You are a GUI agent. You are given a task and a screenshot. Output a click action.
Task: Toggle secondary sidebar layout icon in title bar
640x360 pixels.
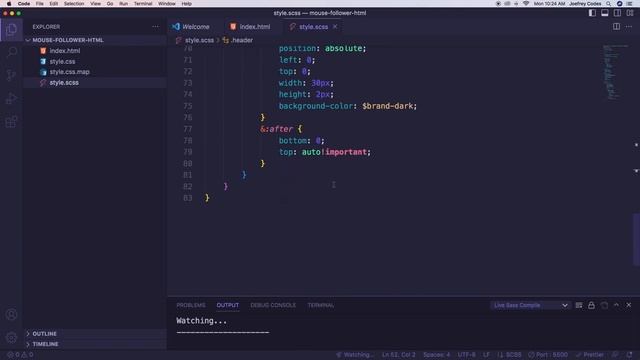point(617,13)
